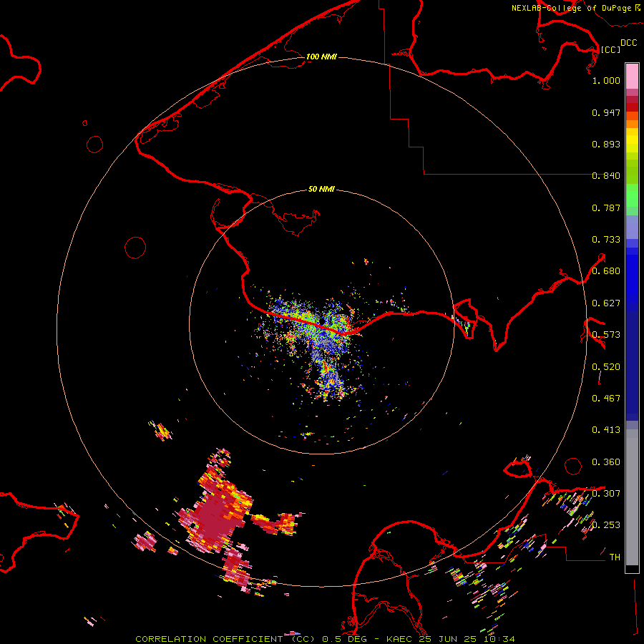This screenshot has width=644, height=644.
Task: Click the TH threshold label
Action: (x=615, y=557)
